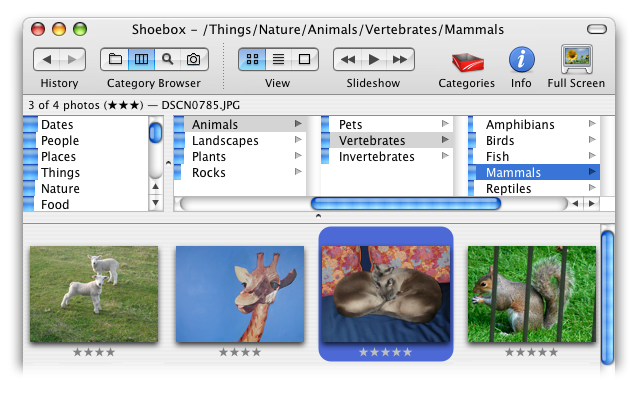Click the star rating under lambs photo
640x400 pixels.
tap(94, 352)
